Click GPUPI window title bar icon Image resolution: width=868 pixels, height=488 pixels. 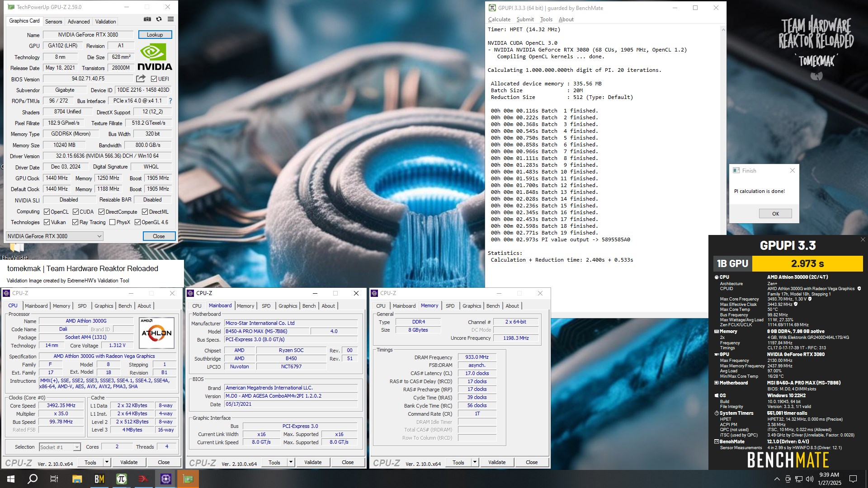(492, 8)
